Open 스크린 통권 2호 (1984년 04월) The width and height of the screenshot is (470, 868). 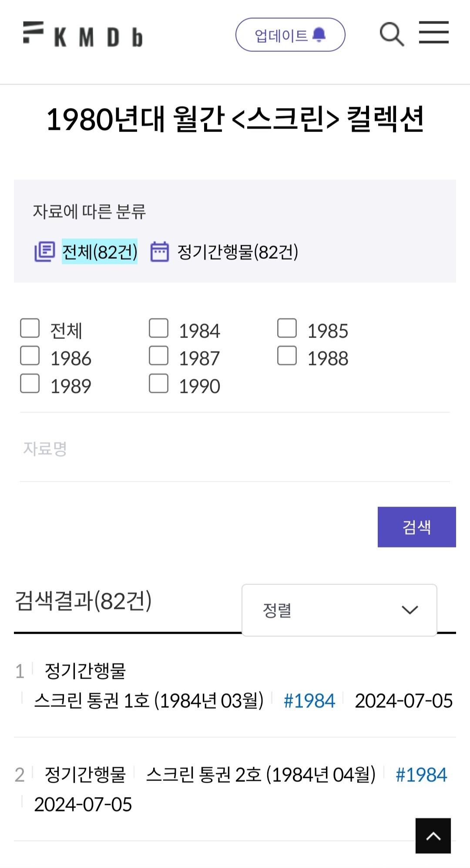[261, 775]
